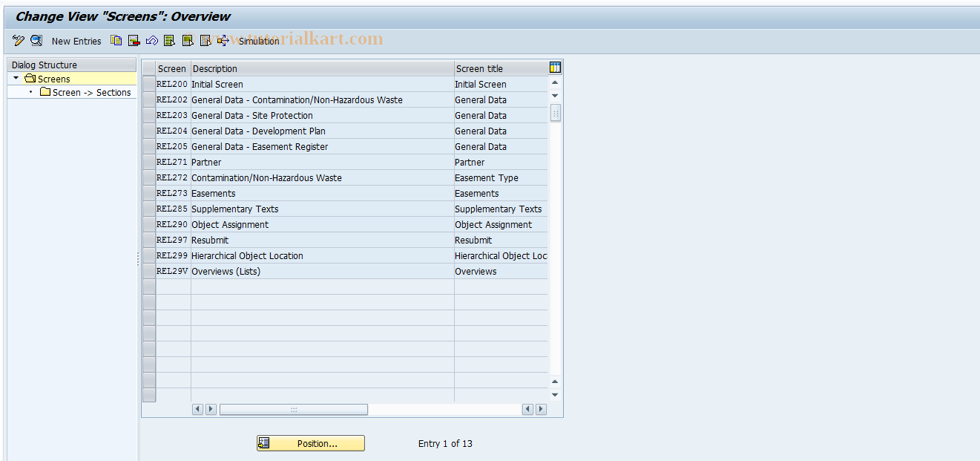This screenshot has width=980, height=461.
Task: Open the table settings icon in header
Action: [x=556, y=68]
